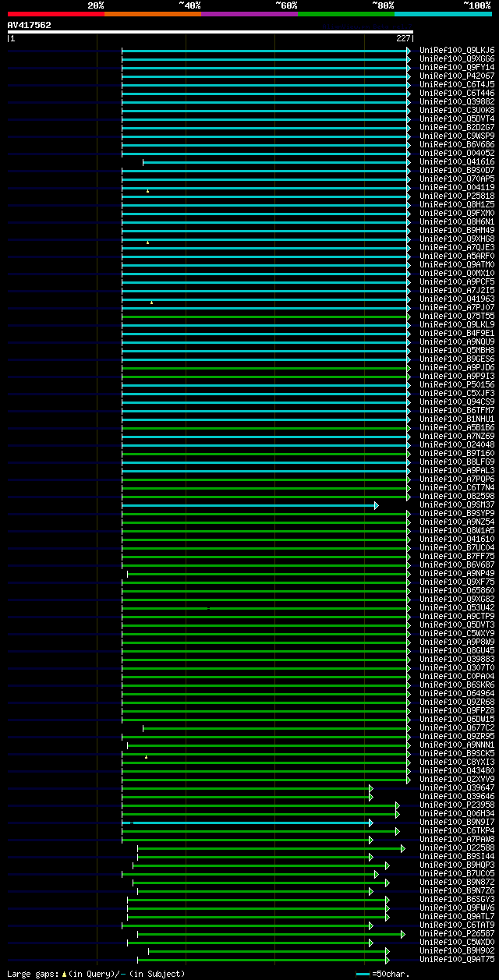
Task: Click the short cyan alignment bar for Q9SM37
Action: [249, 505]
